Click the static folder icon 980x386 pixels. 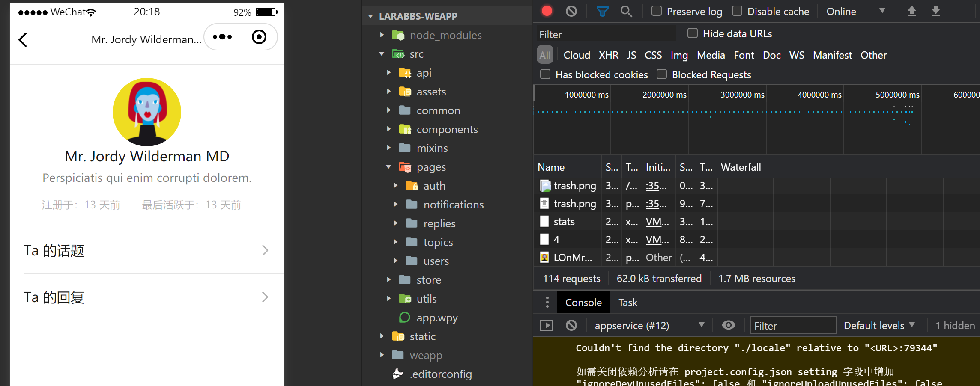click(398, 336)
